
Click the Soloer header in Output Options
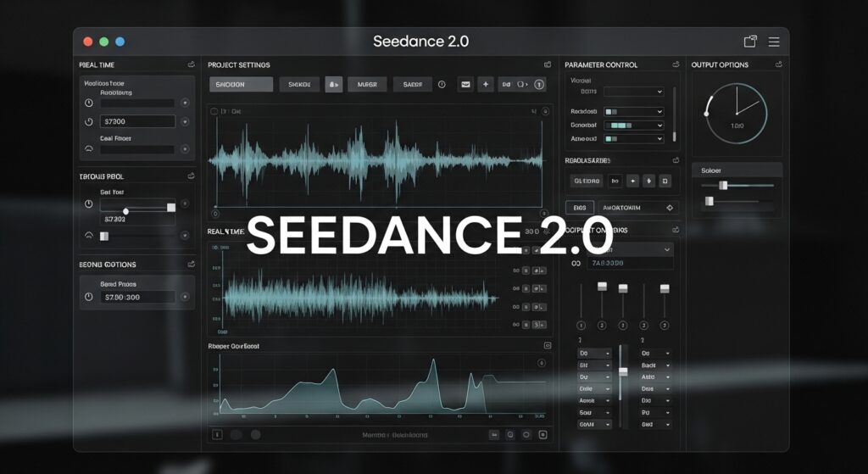coord(737,170)
